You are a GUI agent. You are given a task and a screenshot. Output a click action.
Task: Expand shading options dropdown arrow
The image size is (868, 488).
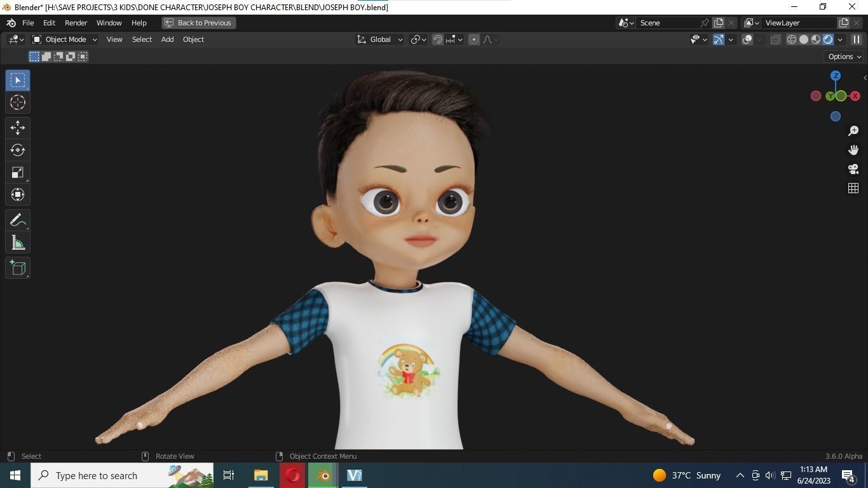pyautogui.click(x=840, y=39)
